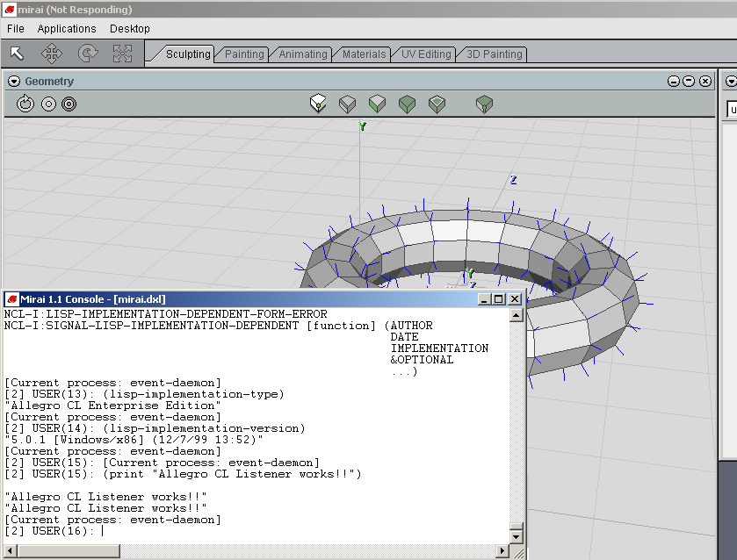
Task: Click the single-ring circle icon in Geometry toolbar
Action: [48, 104]
